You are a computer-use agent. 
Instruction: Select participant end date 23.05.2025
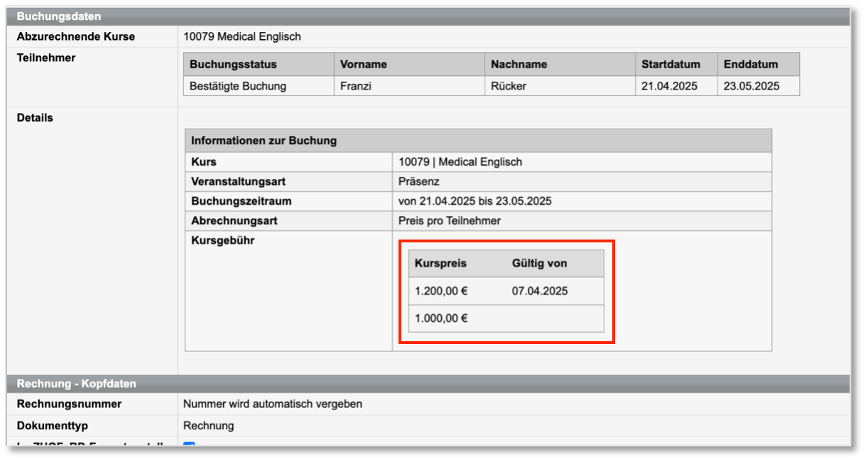tap(752, 86)
